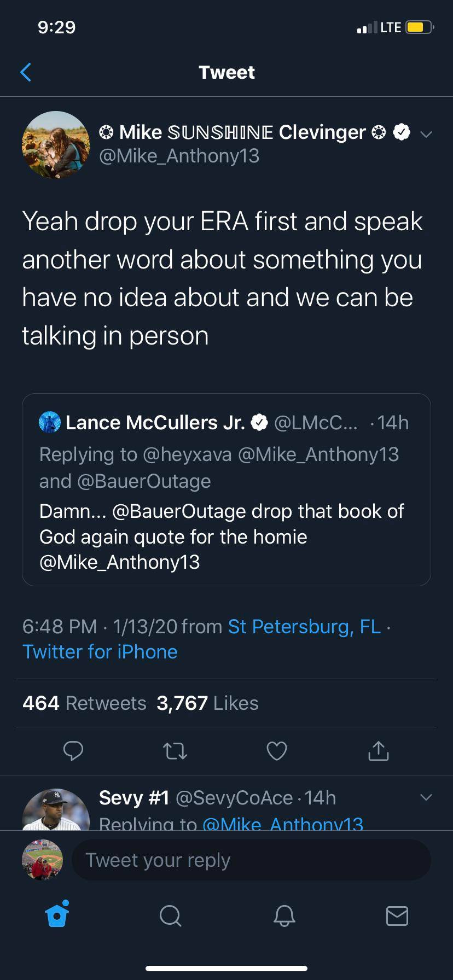Open the tweet options chevron

pyautogui.click(x=427, y=133)
